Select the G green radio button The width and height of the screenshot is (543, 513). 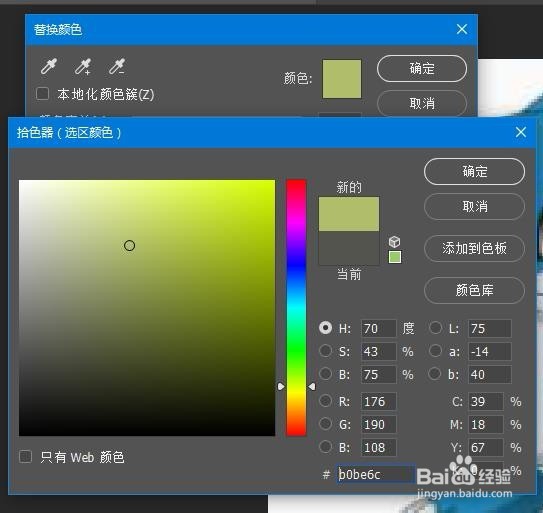326,424
